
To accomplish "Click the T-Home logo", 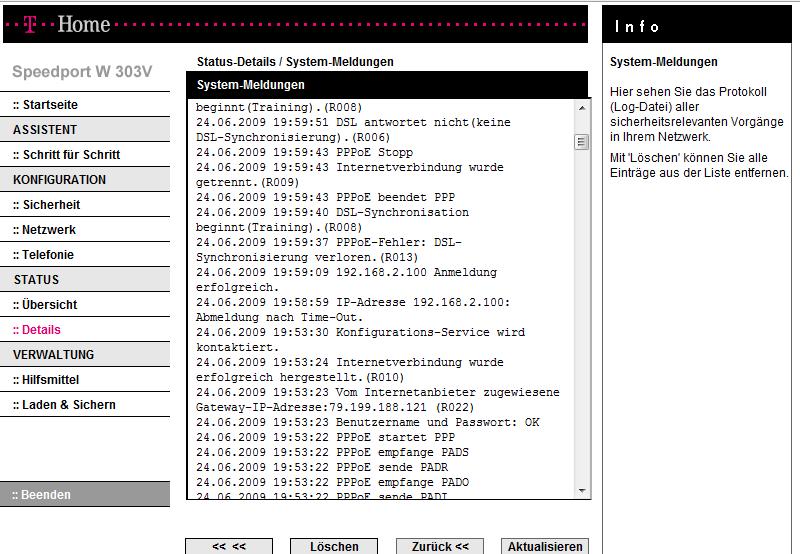I will click(x=66, y=24).
